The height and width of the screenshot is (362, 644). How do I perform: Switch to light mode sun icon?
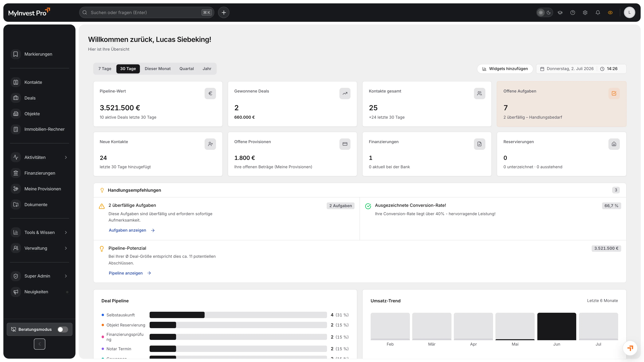541,13
